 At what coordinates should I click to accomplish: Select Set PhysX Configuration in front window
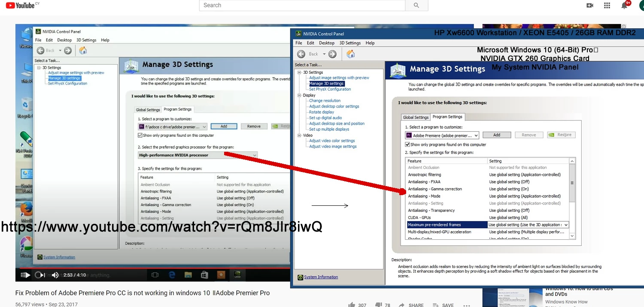pyautogui.click(x=330, y=89)
